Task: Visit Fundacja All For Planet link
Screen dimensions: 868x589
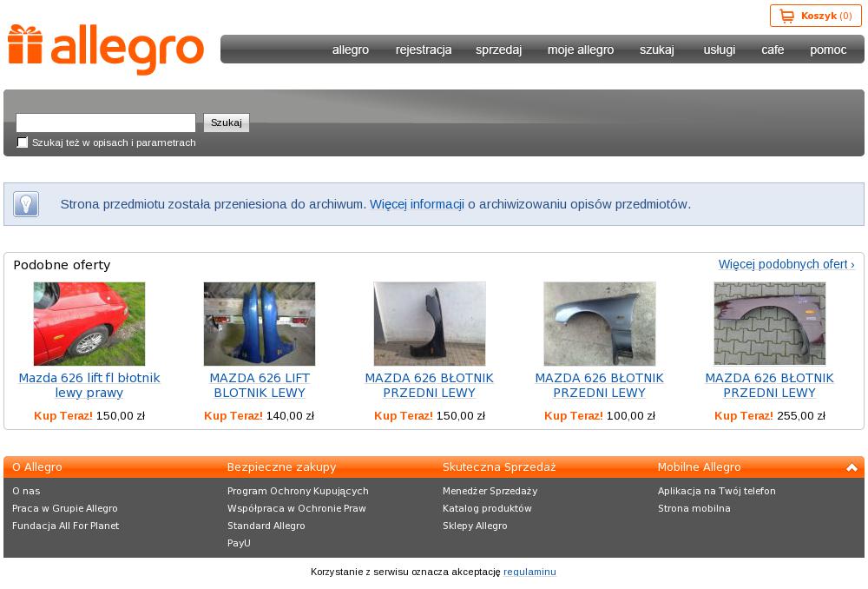Action: click(x=65, y=526)
